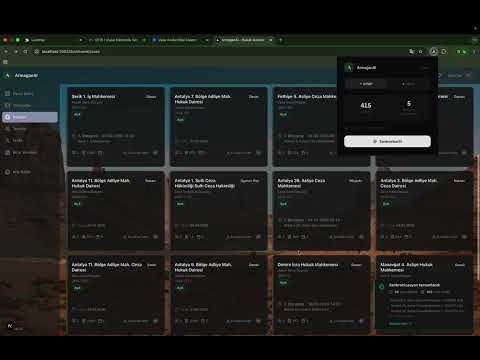
Task: Click the translate icon in the address bar
Action: pyautogui.click(x=412, y=51)
